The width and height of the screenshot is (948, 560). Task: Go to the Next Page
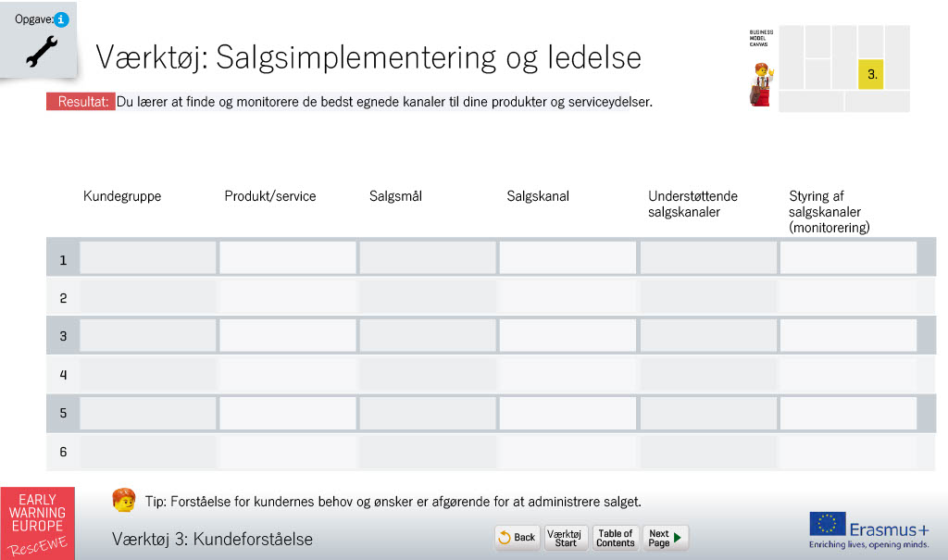coord(665,537)
